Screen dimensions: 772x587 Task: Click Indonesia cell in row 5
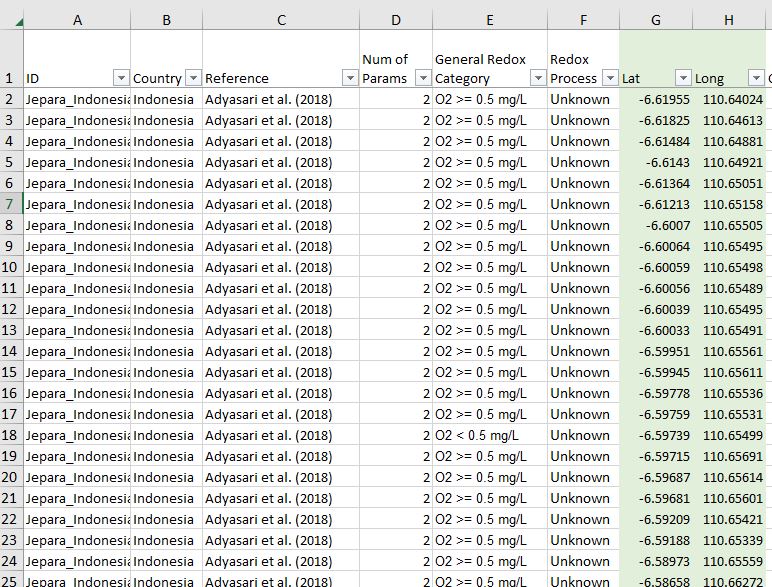tap(166, 163)
